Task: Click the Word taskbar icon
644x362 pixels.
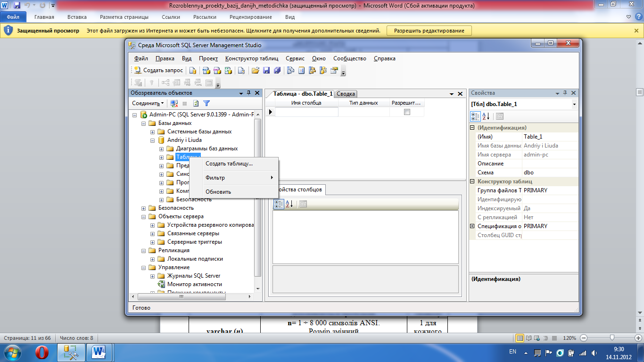Action: [x=99, y=352]
